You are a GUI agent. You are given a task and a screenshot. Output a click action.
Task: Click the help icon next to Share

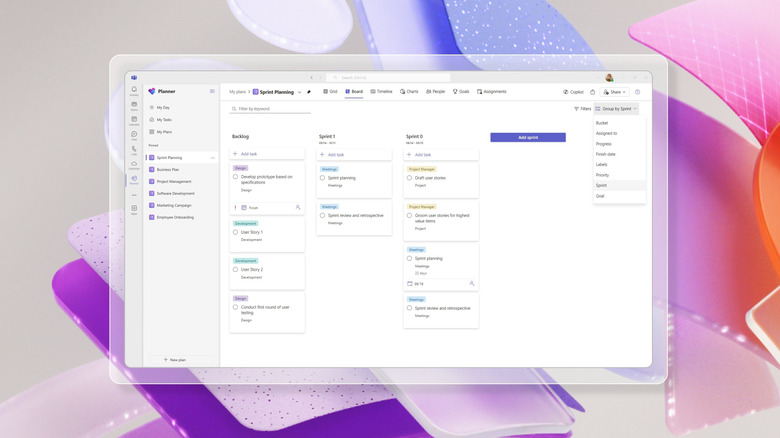637,92
